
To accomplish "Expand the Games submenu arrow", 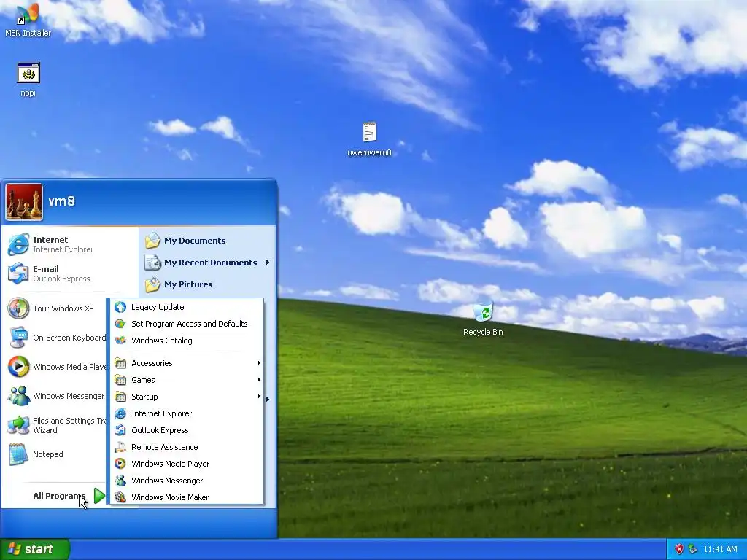I will [259, 379].
